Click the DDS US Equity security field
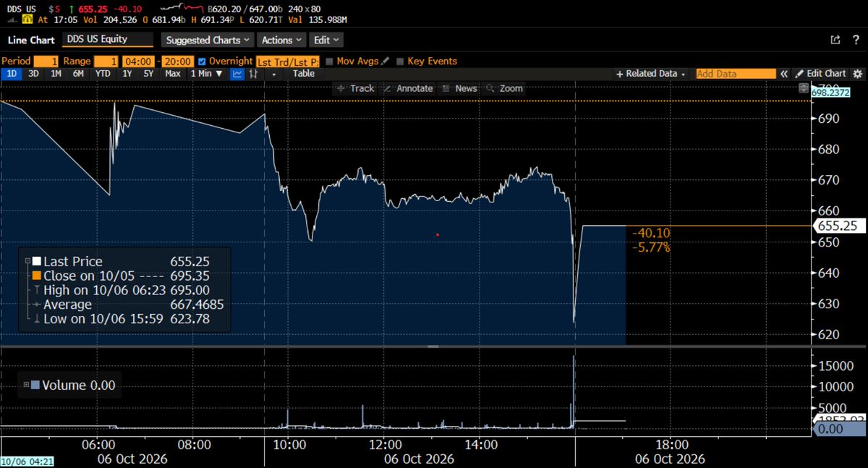868x468 pixels. 109,40
